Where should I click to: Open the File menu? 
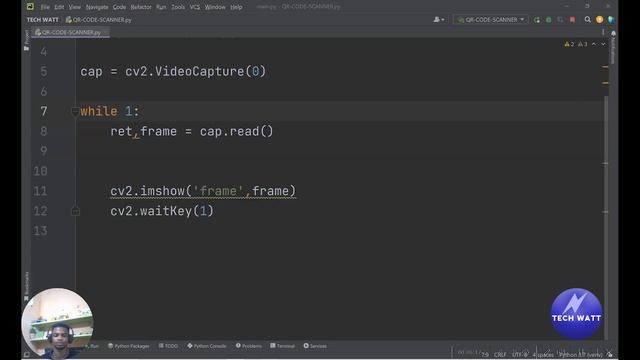coord(45,7)
